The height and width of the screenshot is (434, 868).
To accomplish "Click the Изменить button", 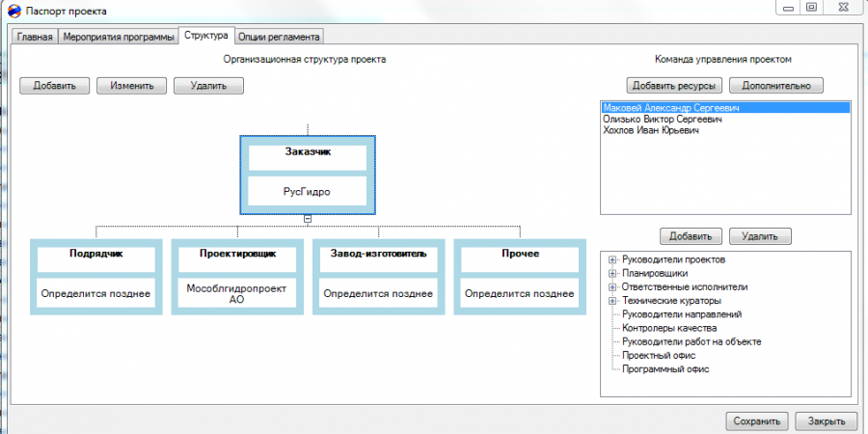I will (132, 86).
